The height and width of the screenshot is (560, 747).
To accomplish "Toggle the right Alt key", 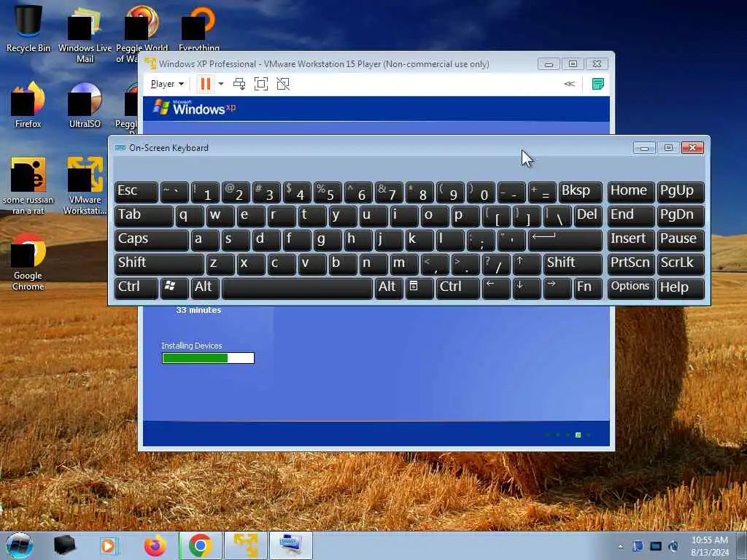I will pyautogui.click(x=388, y=288).
